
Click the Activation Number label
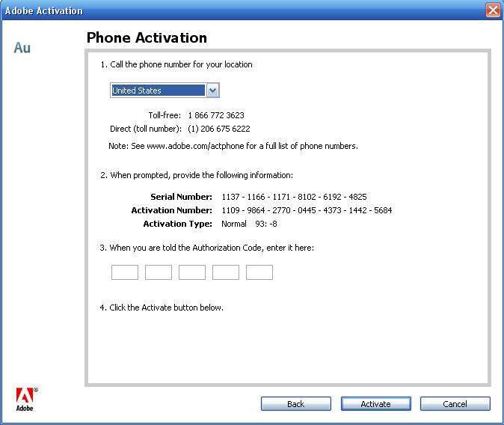pos(172,210)
